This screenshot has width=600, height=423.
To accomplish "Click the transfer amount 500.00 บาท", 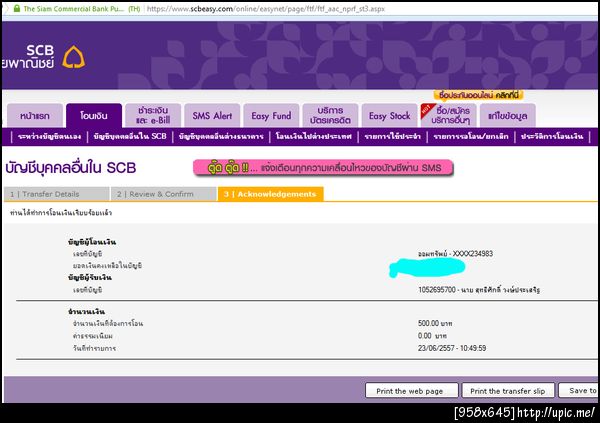I will [x=435, y=323].
